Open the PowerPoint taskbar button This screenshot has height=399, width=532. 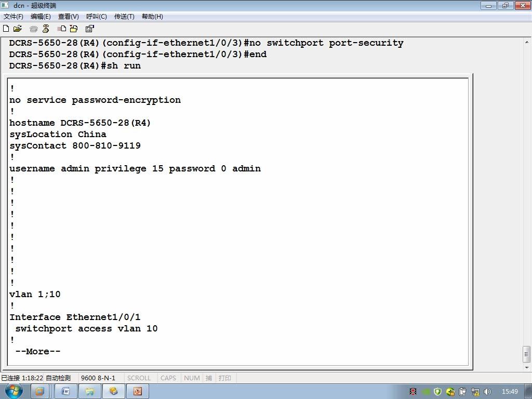[x=137, y=392]
